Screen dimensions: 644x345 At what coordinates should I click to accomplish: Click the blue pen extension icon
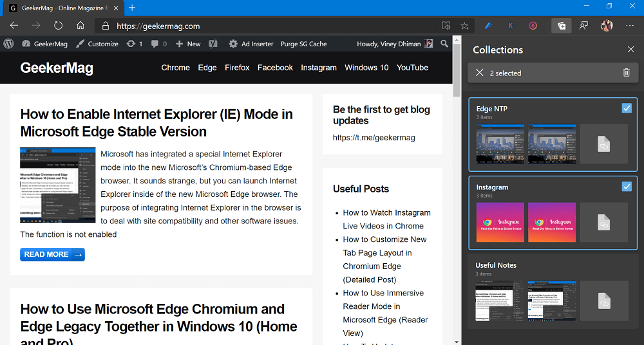488,26
